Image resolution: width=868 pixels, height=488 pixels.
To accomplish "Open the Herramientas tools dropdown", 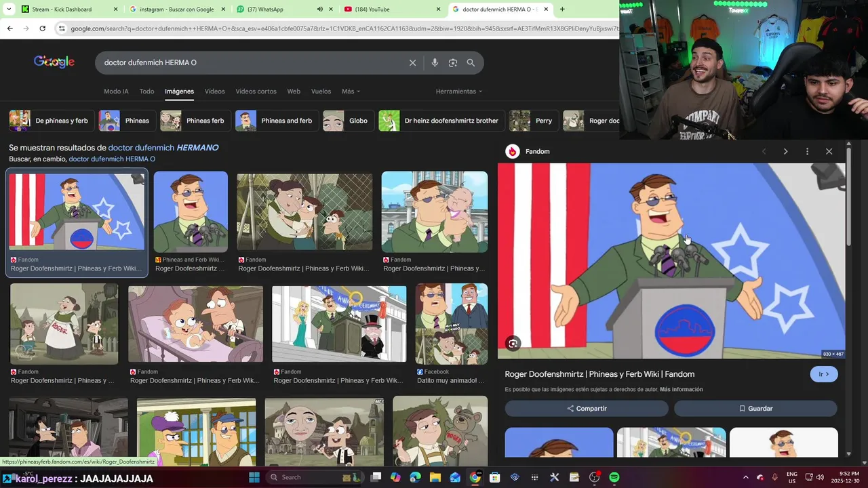I will [x=459, y=91].
